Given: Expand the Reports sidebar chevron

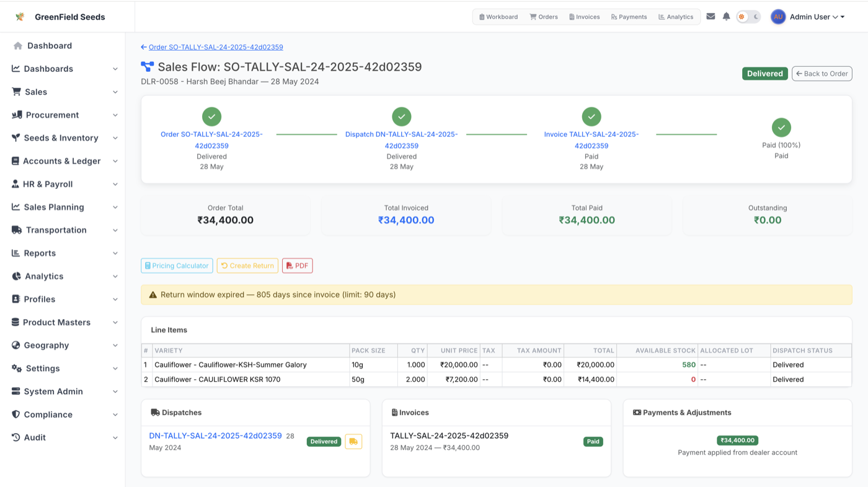Looking at the screenshot, I should tap(115, 253).
